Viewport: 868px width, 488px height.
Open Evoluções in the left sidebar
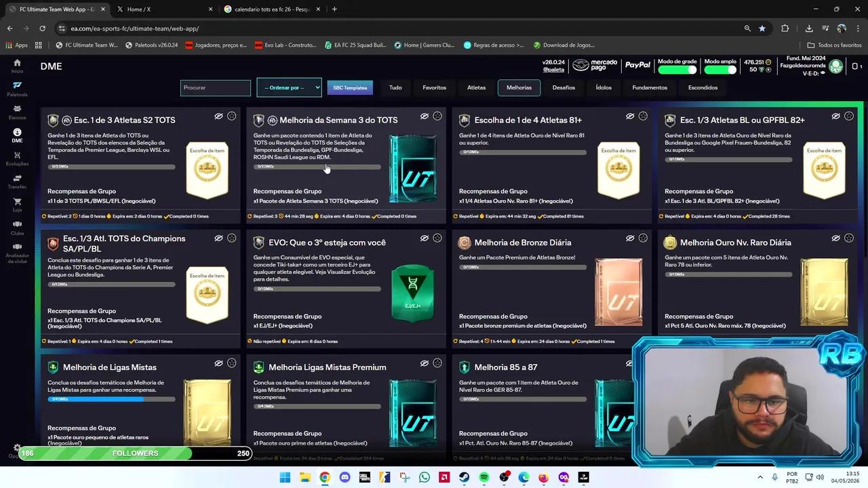[17, 159]
